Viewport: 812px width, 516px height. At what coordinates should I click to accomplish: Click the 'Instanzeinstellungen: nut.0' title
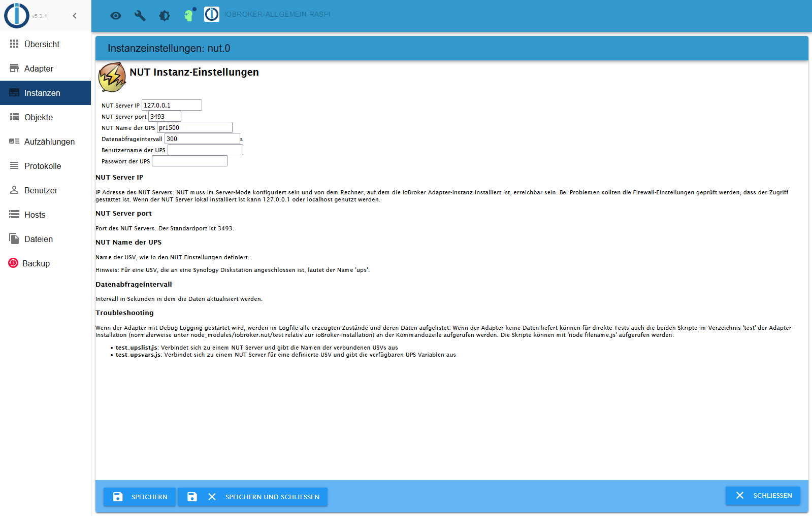point(169,48)
